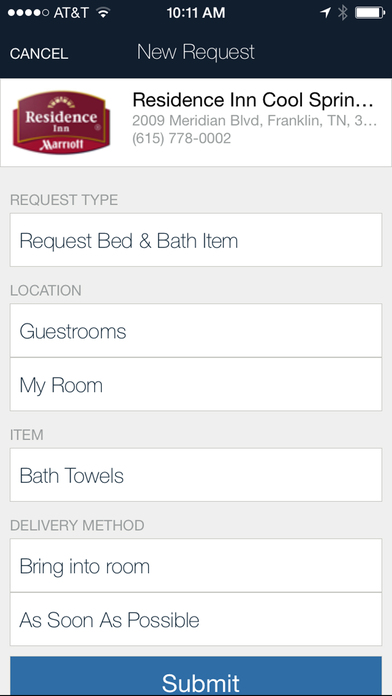Tap the hotel phone number (615) 778-0002
Viewport: 392px width, 696px height.
coord(182,138)
